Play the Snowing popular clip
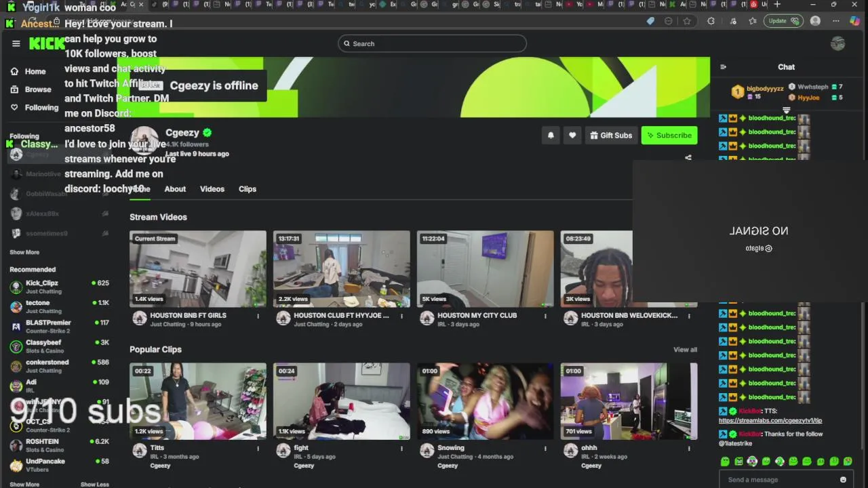Screen dimensions: 868x488 pyautogui.click(x=486, y=401)
